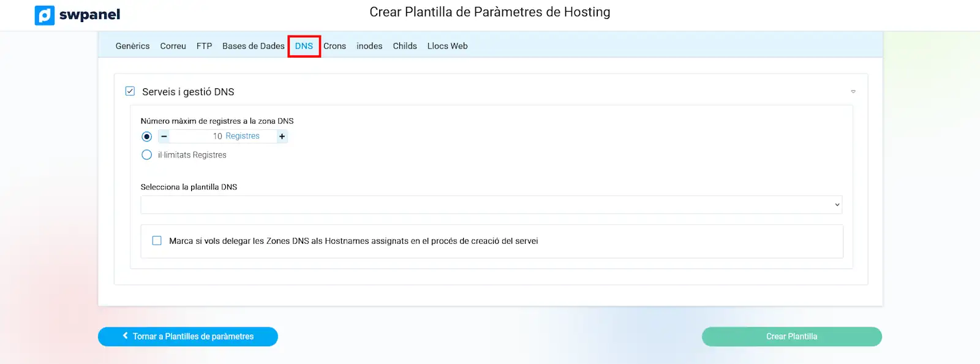Open the inodes tab

coord(369,46)
